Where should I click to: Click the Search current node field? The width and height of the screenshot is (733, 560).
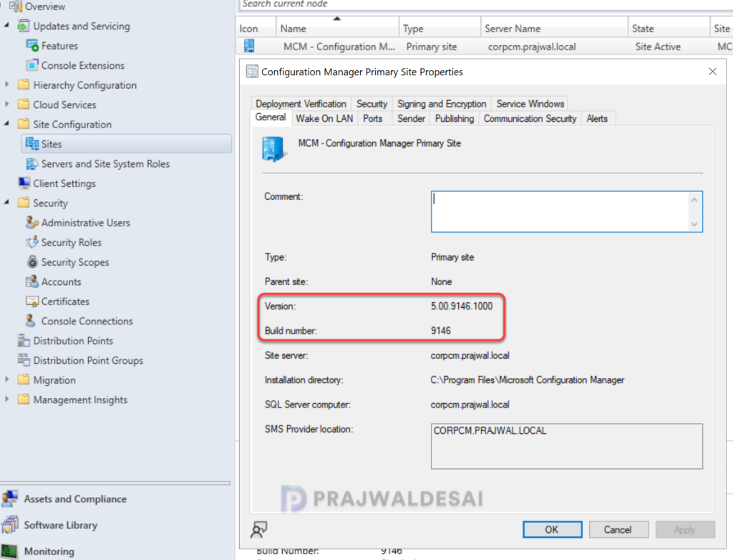pos(486,4)
